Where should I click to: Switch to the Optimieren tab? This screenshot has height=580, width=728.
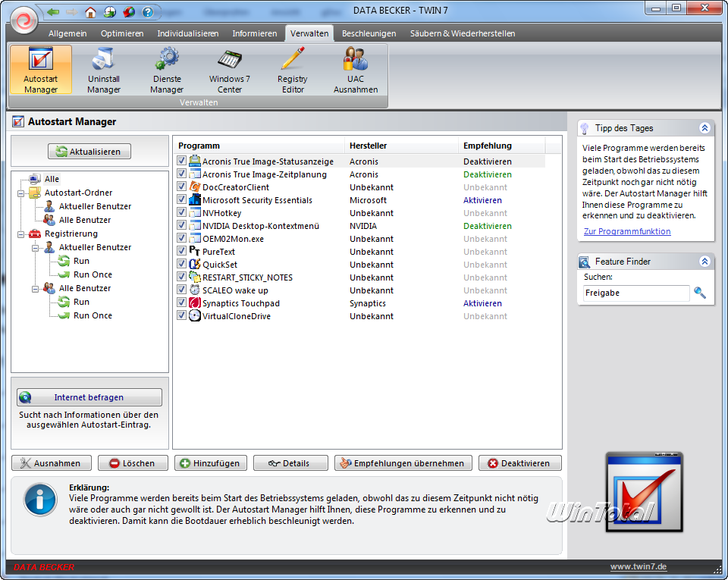pos(121,33)
